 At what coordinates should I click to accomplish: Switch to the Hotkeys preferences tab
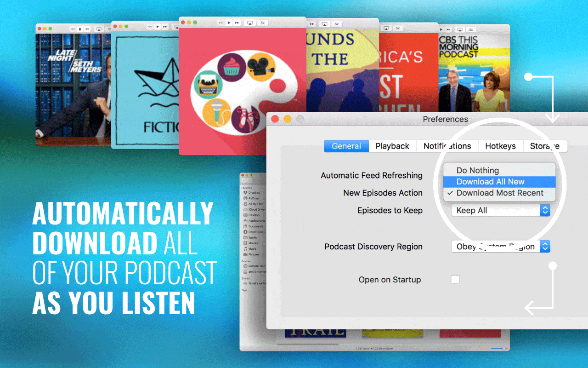(x=500, y=146)
